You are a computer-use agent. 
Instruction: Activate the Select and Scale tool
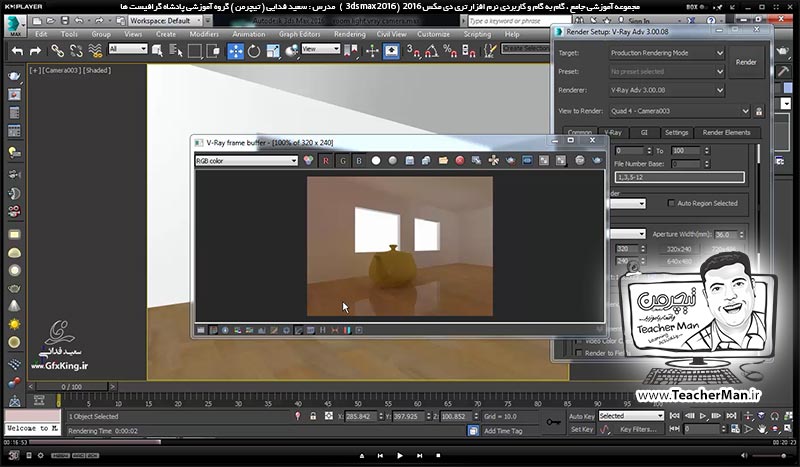[273, 51]
